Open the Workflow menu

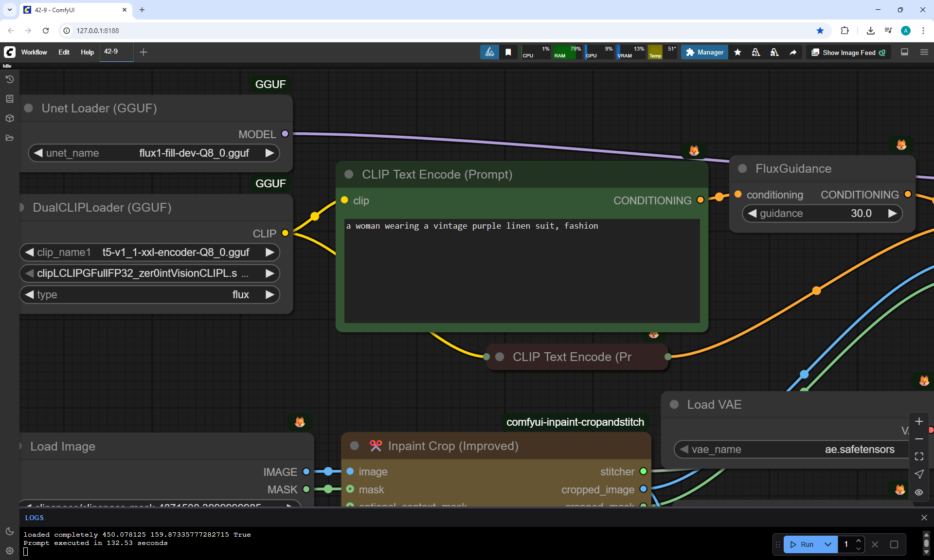pos(34,52)
